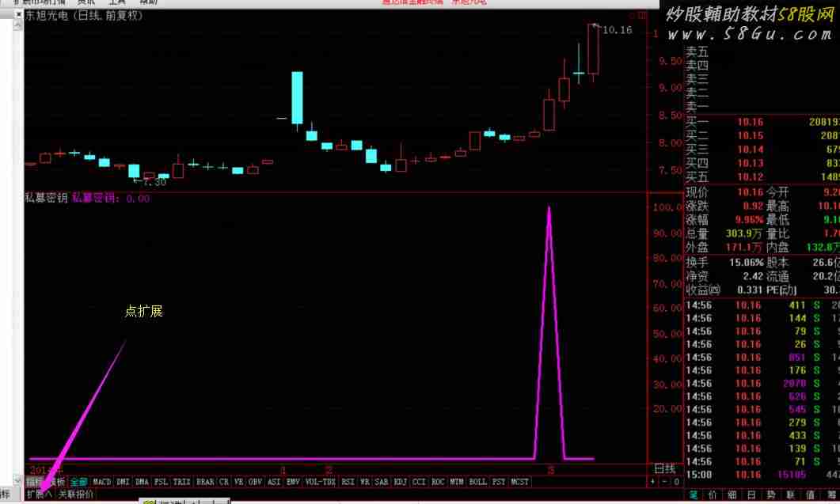Click the 10.16 high price label on chart
Image resolution: width=840 pixels, height=504 pixels.
tap(618, 30)
